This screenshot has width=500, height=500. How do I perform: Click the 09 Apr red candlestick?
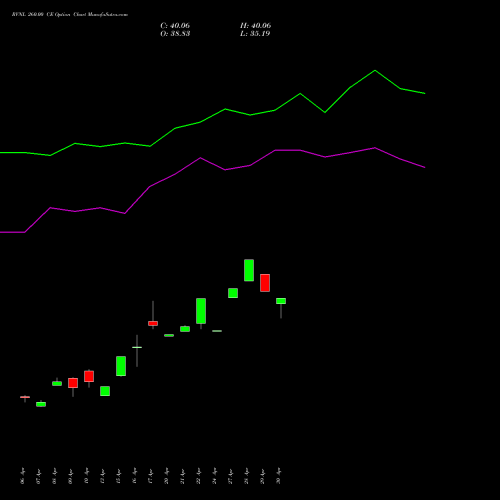pos(73,383)
